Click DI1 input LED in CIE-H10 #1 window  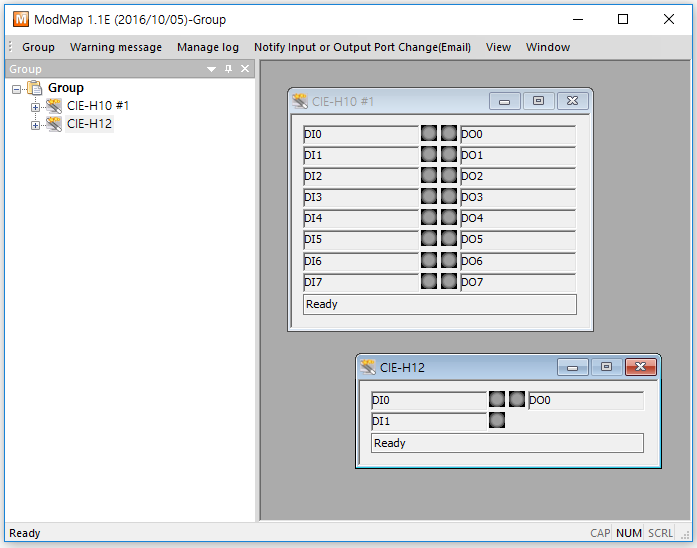click(429, 154)
